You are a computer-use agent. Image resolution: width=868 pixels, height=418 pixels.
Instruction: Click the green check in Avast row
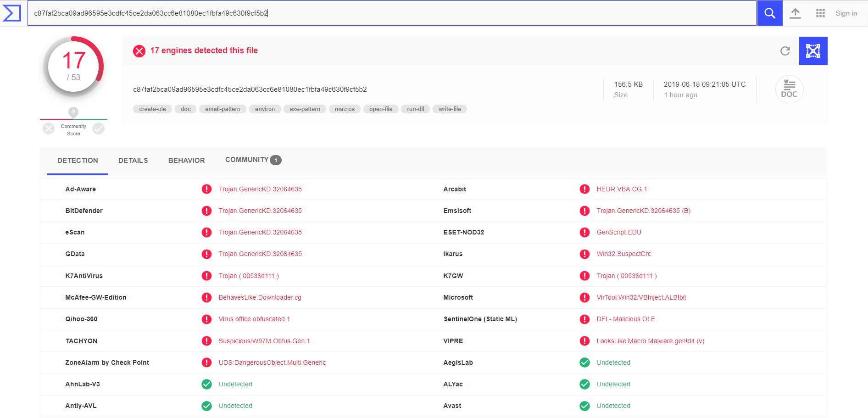[x=584, y=406]
